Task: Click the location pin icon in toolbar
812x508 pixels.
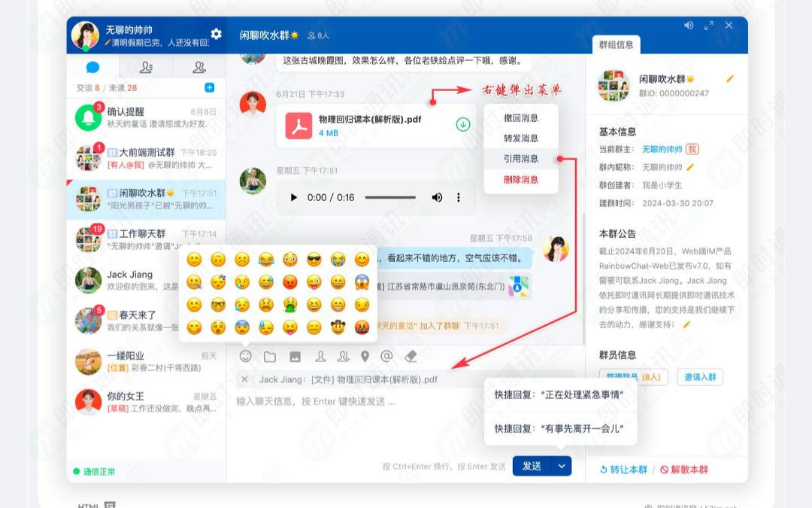Action: (x=365, y=357)
